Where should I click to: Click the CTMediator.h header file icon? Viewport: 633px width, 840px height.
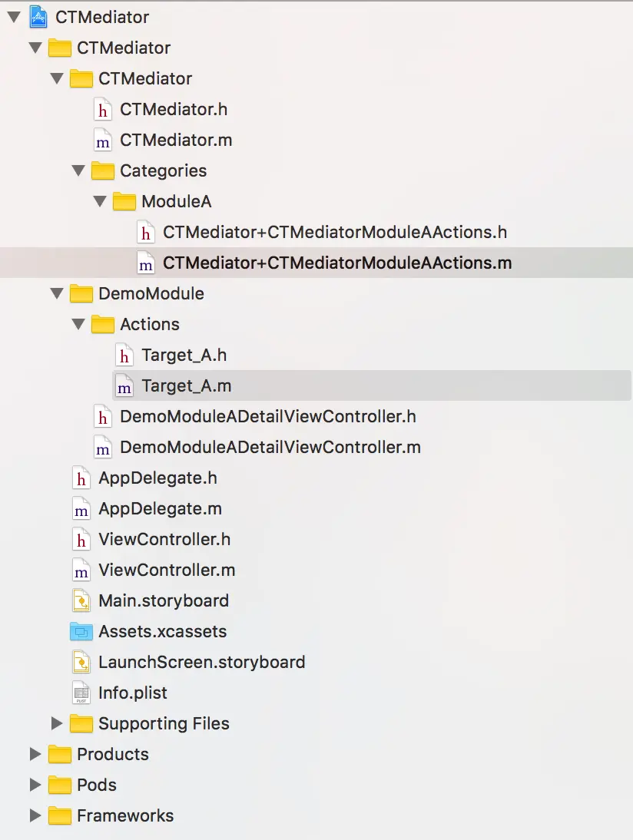(x=102, y=109)
